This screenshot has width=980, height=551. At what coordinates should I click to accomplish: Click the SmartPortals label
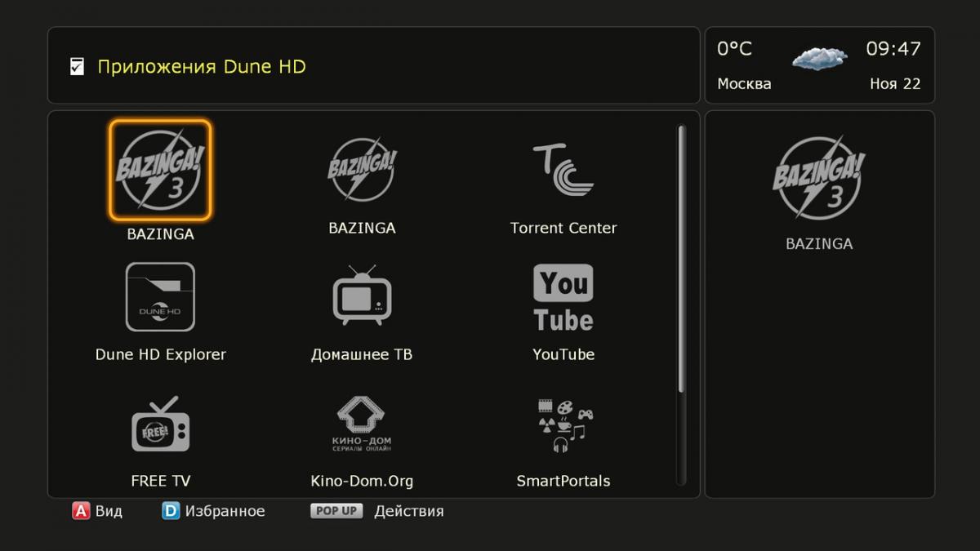point(563,482)
